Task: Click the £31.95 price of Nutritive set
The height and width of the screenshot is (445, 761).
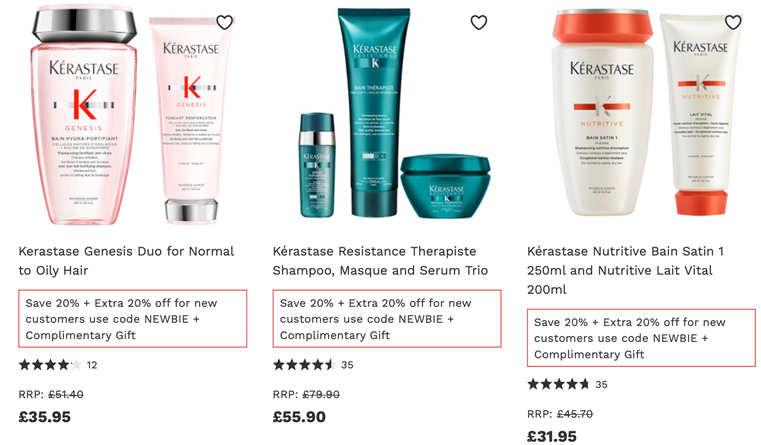Action: point(552,436)
